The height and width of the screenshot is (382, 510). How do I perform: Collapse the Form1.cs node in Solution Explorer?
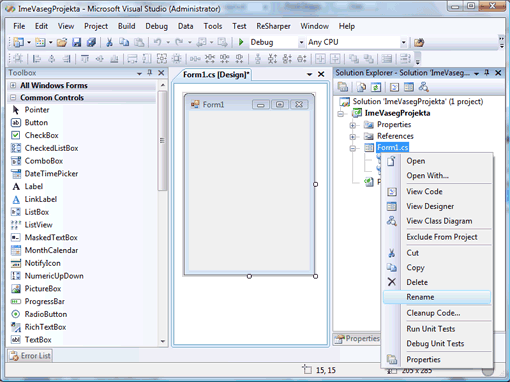click(x=353, y=148)
